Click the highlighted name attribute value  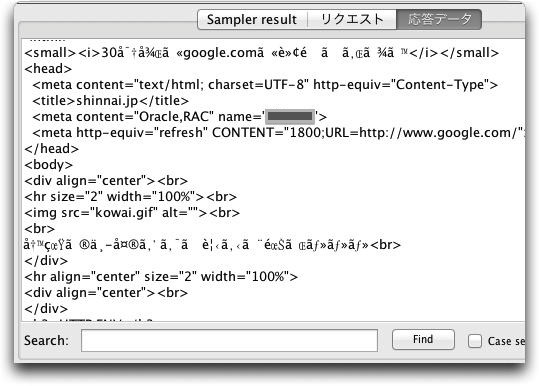[x=290, y=117]
